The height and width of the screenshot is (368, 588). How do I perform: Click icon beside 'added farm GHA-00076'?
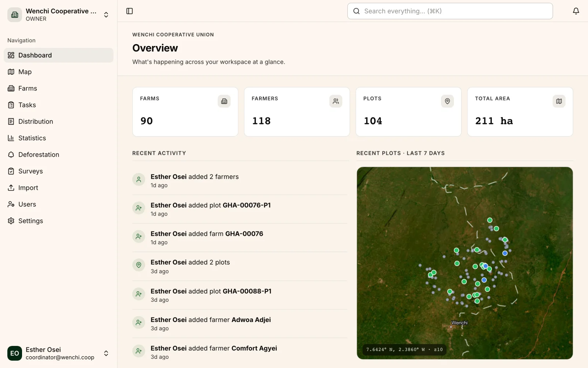[139, 236]
